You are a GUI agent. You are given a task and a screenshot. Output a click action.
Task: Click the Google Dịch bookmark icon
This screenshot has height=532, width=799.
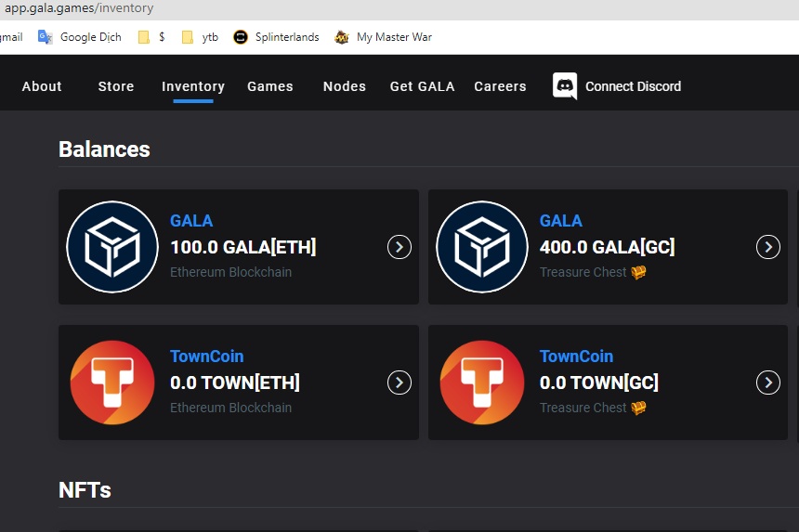coord(46,37)
